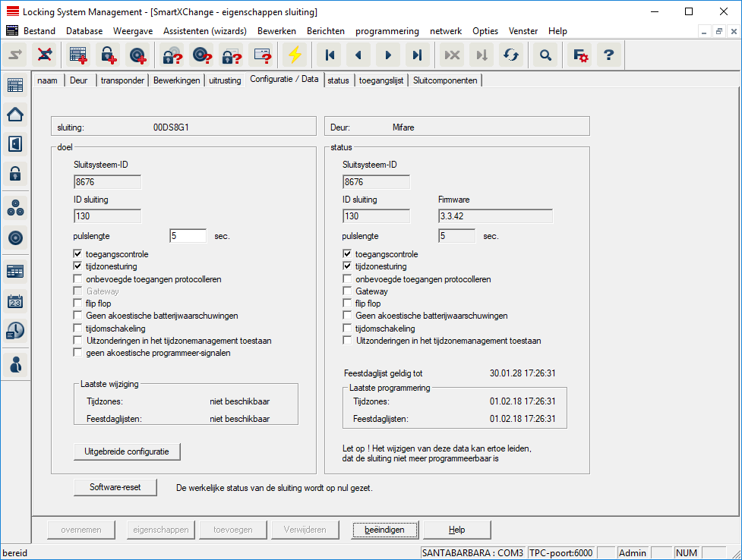Click the refresh arrows toolbar icon
This screenshot has height=560, width=742.
point(511,55)
